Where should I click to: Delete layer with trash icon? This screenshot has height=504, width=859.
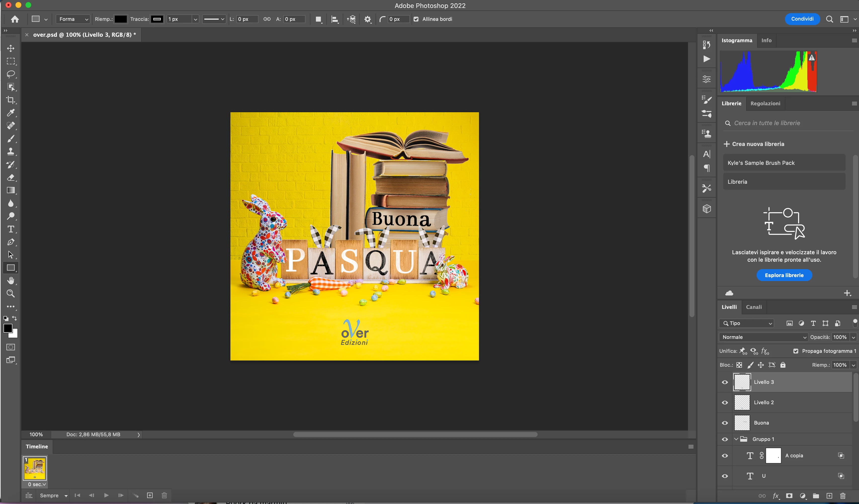(843, 496)
